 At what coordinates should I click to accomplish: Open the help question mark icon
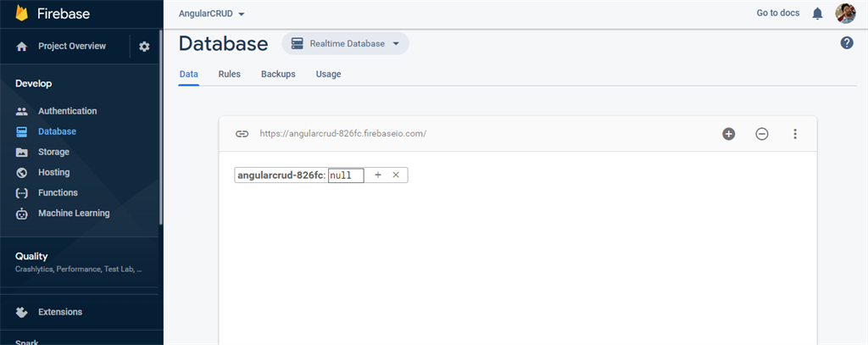pos(847,43)
